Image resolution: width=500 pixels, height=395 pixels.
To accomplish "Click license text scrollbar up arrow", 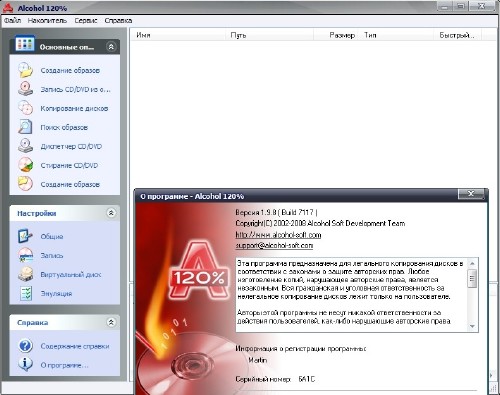I will pos(472,263).
